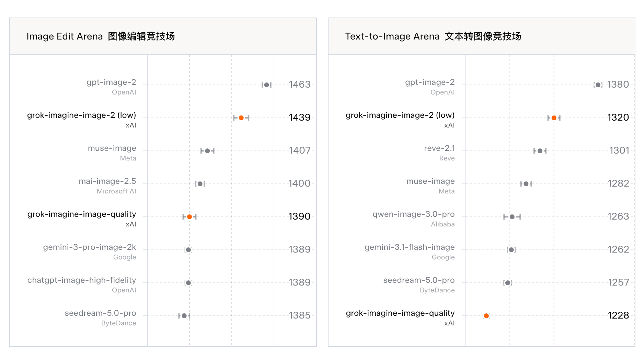Click the orange data point for score 1320
Viewport: 644px width, 356px height.
(554, 118)
